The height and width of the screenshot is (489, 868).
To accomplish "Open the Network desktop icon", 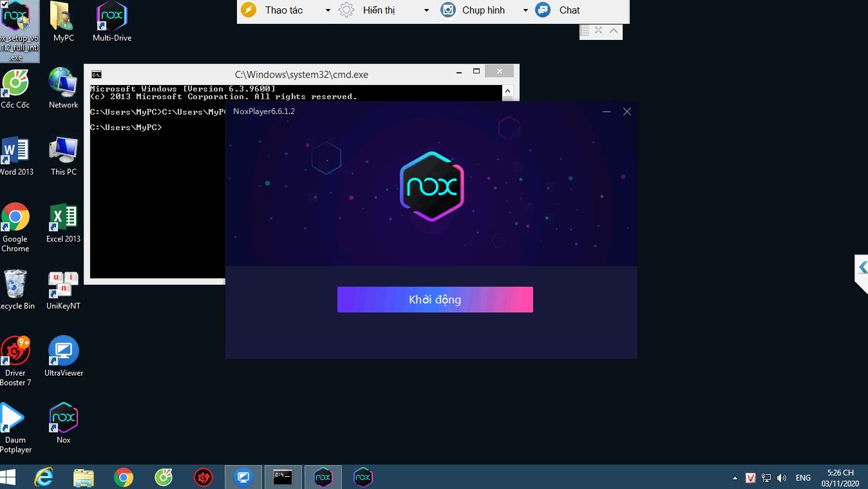I will (63, 88).
